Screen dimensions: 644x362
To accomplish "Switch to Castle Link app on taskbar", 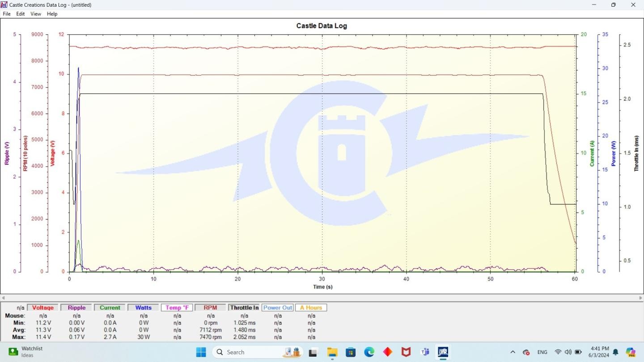I will coord(443,352).
